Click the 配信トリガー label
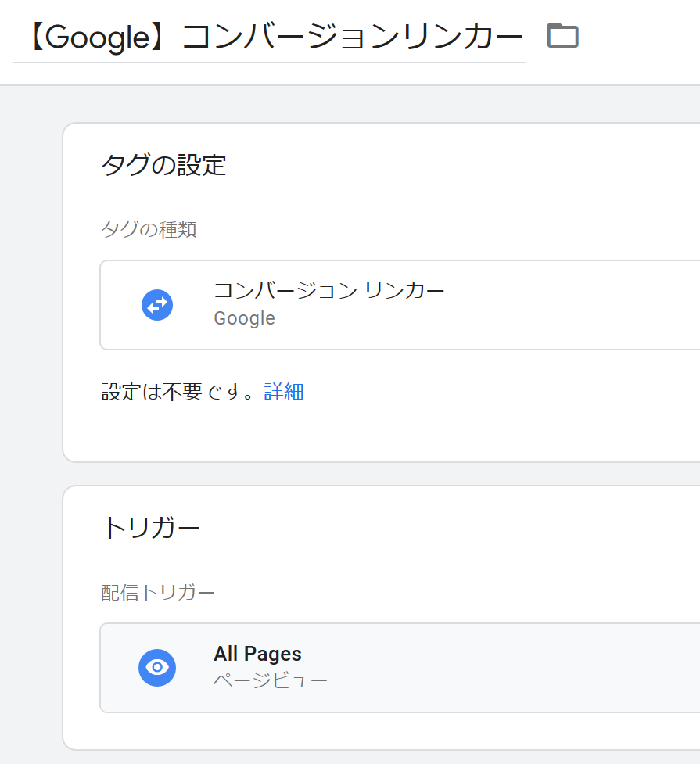700x764 pixels. tap(158, 593)
